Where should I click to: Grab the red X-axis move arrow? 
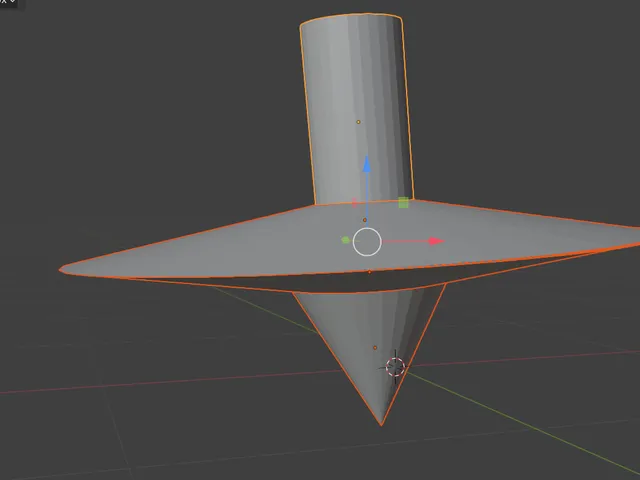coord(436,241)
